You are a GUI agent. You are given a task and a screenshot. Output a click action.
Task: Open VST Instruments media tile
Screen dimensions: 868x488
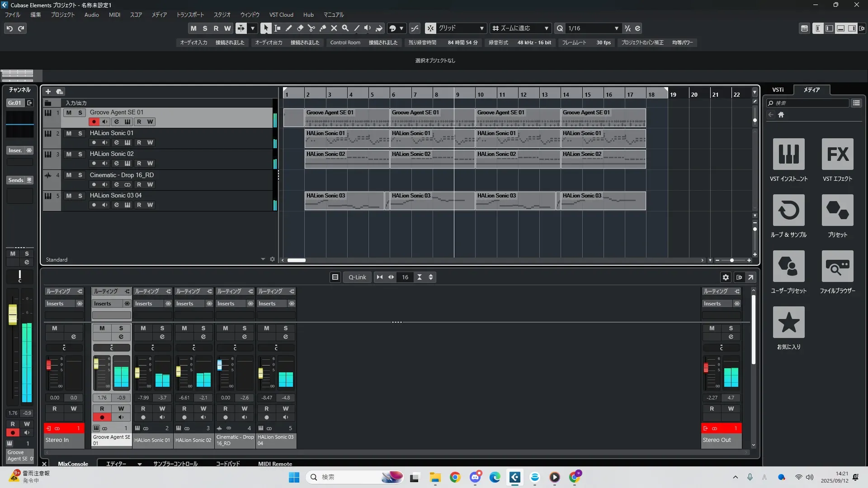click(x=788, y=154)
